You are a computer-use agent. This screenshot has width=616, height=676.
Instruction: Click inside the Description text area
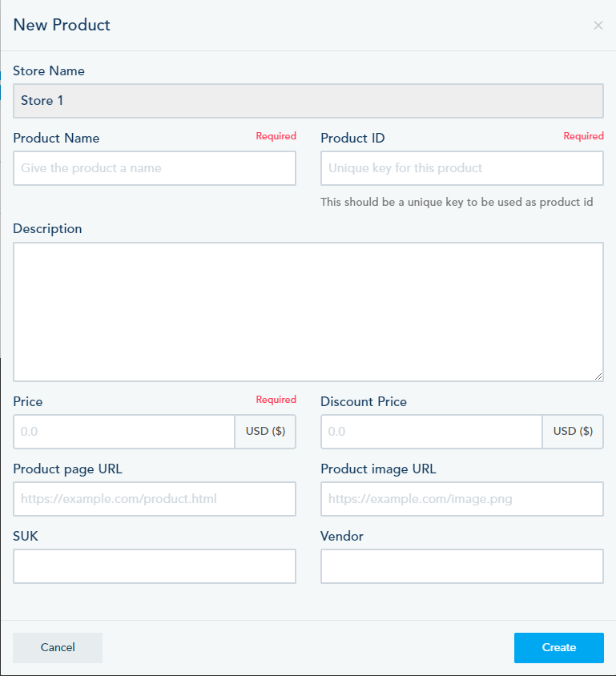(308, 312)
